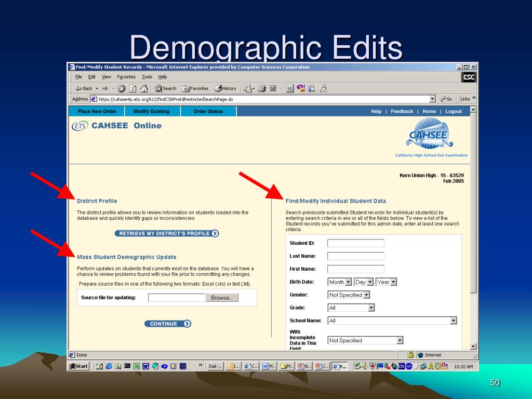The image size is (532, 399).
Task: Click the First Name input field
Action: coord(355,269)
